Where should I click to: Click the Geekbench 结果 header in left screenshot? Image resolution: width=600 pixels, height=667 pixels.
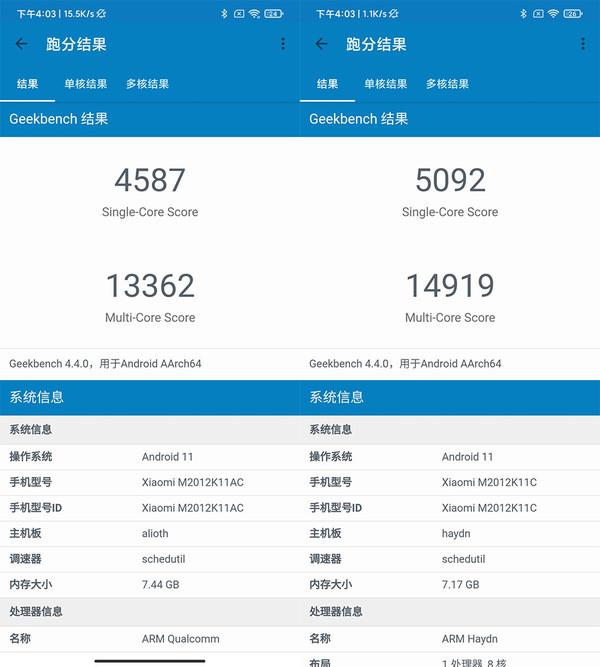click(150, 119)
